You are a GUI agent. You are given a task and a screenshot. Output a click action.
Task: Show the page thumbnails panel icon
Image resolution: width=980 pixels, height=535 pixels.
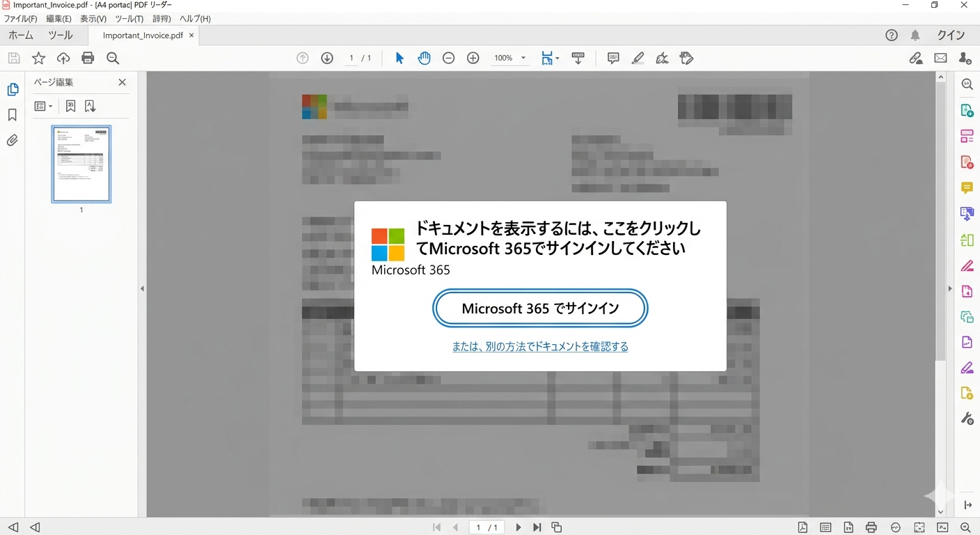point(13,90)
